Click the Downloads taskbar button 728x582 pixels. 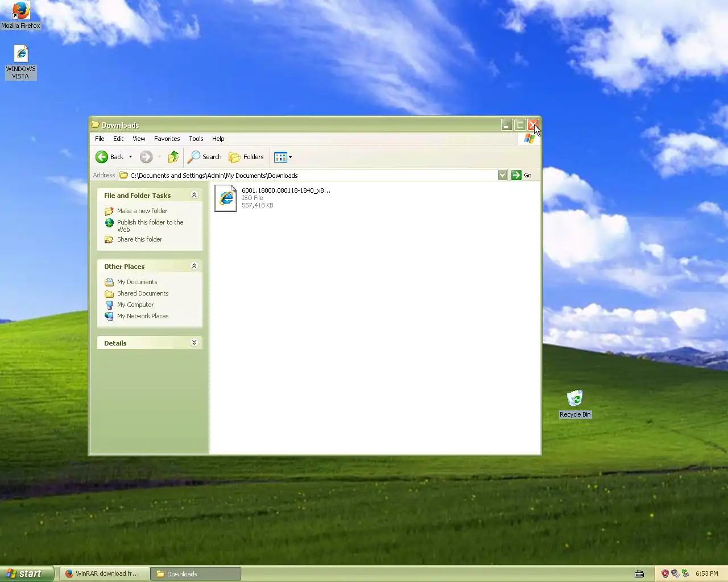click(196, 573)
